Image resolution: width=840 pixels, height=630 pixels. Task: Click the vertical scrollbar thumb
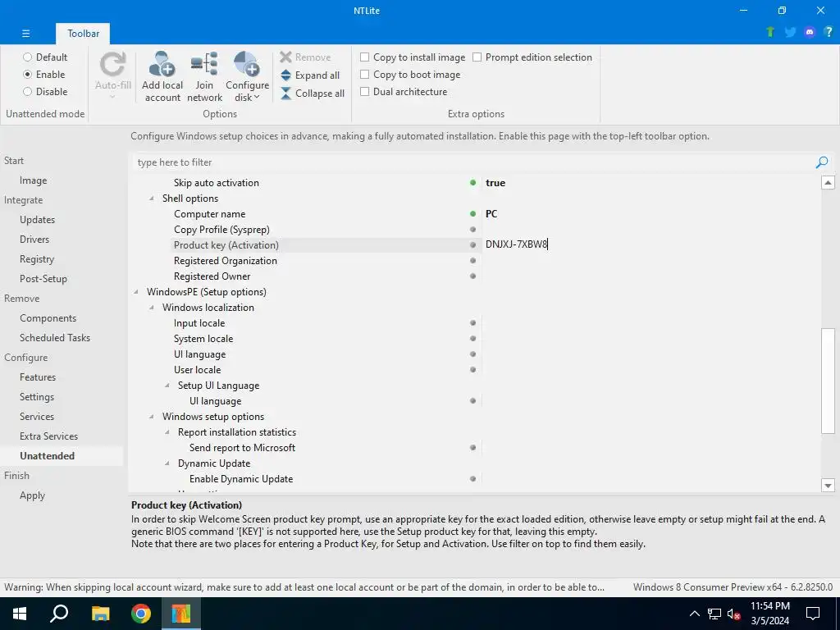point(828,381)
